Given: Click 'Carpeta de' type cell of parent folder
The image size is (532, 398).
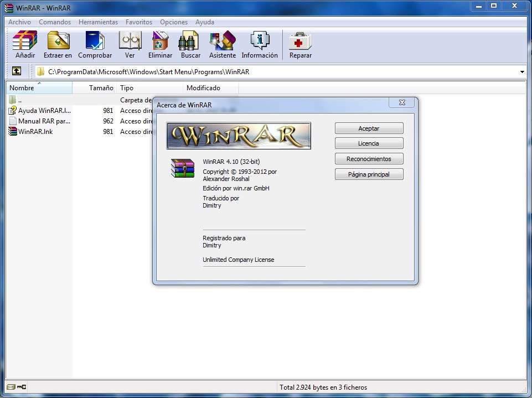Looking at the screenshot, I should (136, 100).
